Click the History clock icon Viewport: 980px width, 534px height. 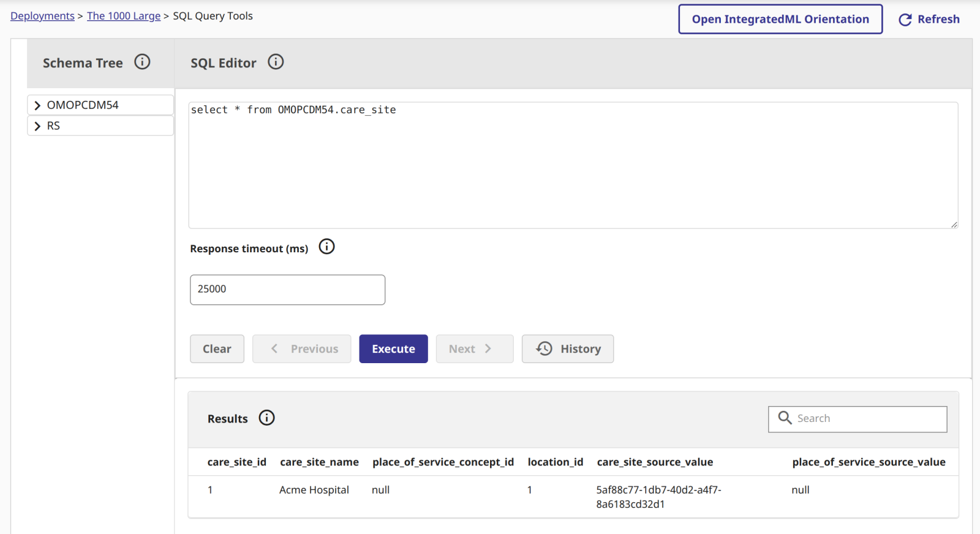click(x=544, y=348)
